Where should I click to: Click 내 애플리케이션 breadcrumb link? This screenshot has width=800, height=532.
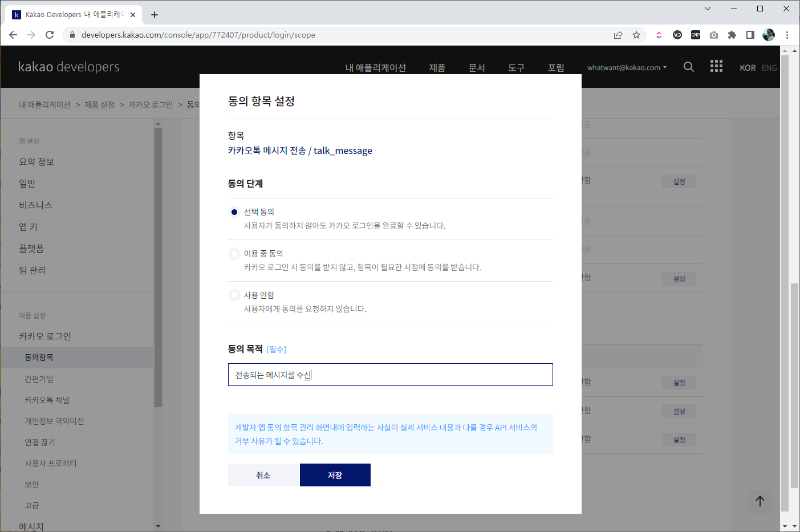pyautogui.click(x=44, y=105)
